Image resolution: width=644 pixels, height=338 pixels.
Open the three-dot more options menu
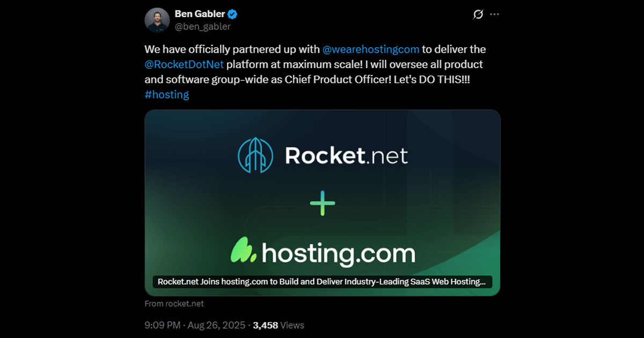495,14
